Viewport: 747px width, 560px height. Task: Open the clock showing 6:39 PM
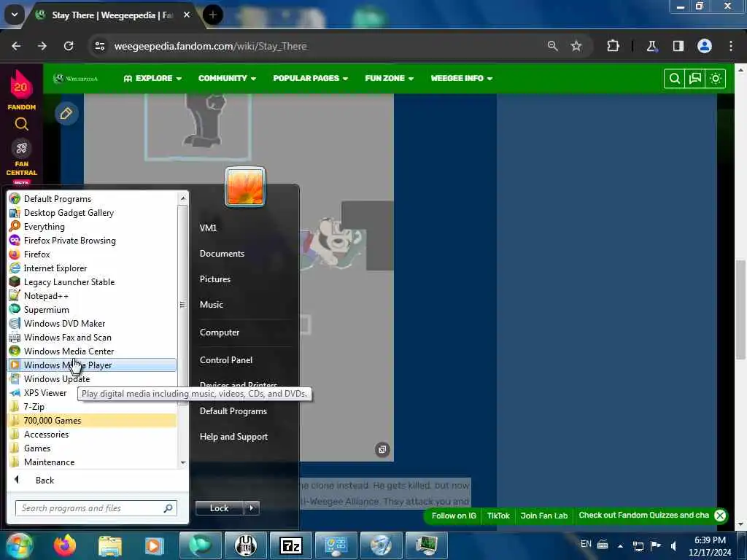click(710, 545)
